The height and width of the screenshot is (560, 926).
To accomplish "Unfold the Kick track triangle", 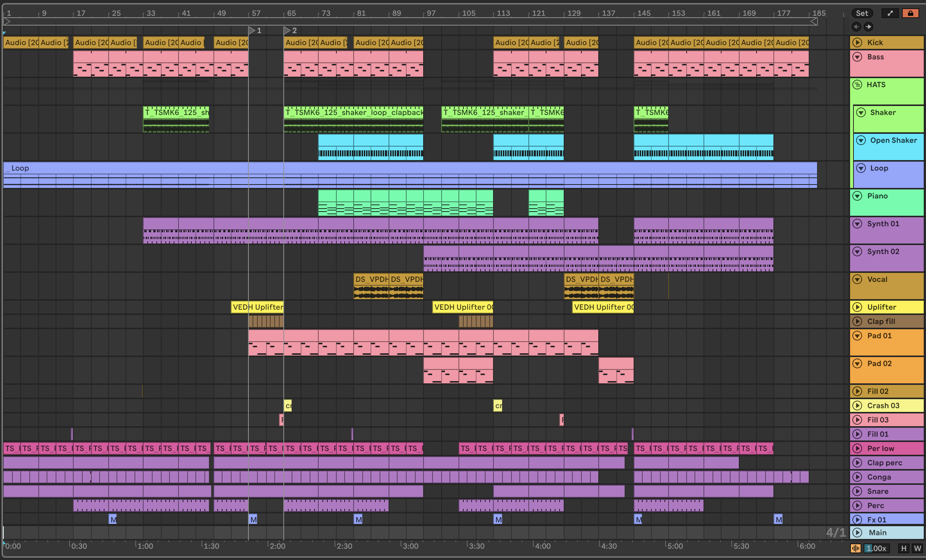I will [857, 42].
